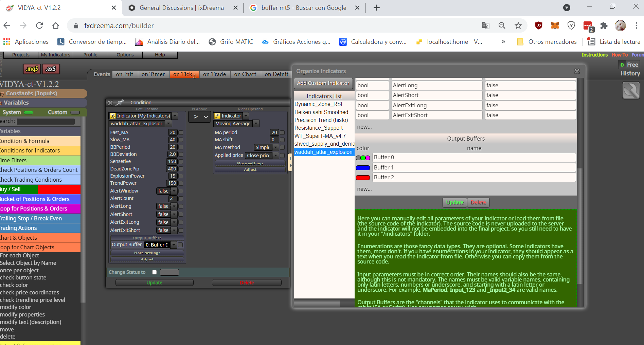644x345 pixels.
Task: Click the wrench tool icon at right
Action: pos(631,91)
